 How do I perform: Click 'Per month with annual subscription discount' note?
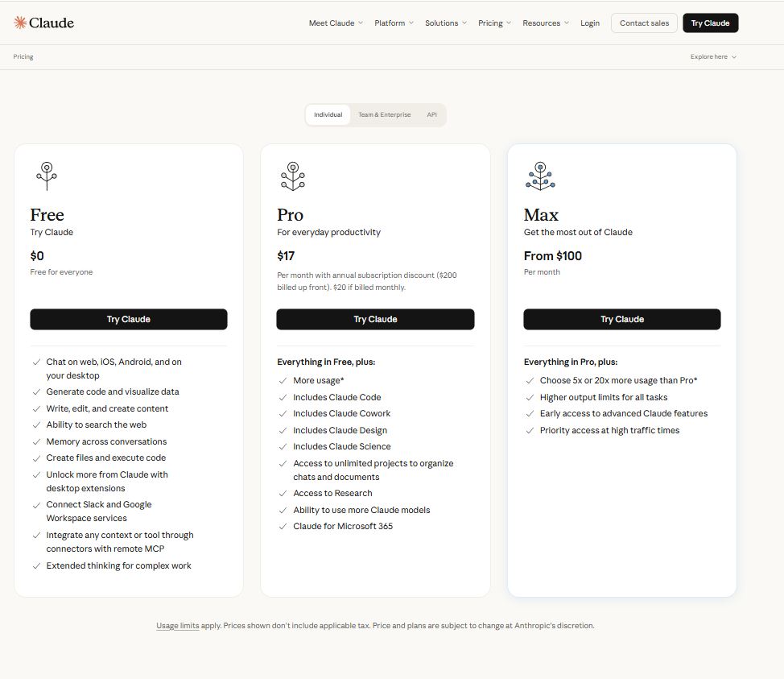(x=367, y=282)
